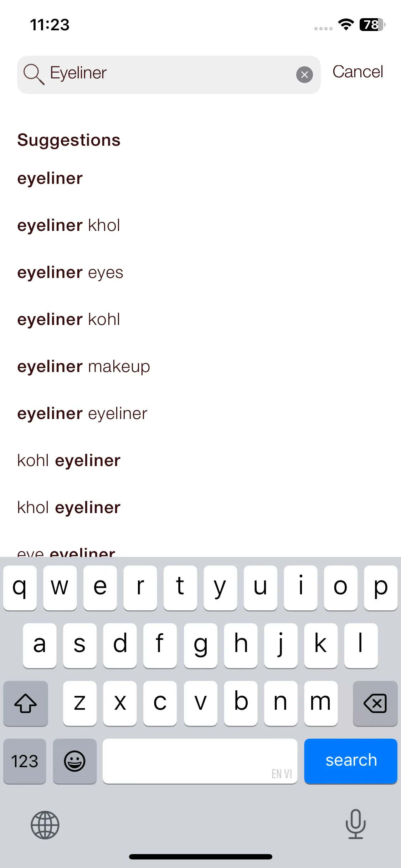Switch keyboard language with globe icon

(45, 825)
